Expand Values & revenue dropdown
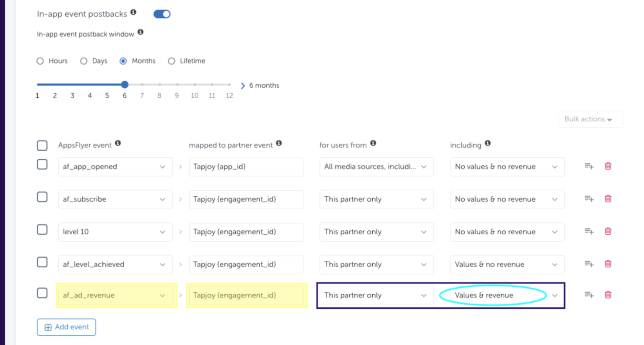The image size is (644, 345). click(507, 295)
